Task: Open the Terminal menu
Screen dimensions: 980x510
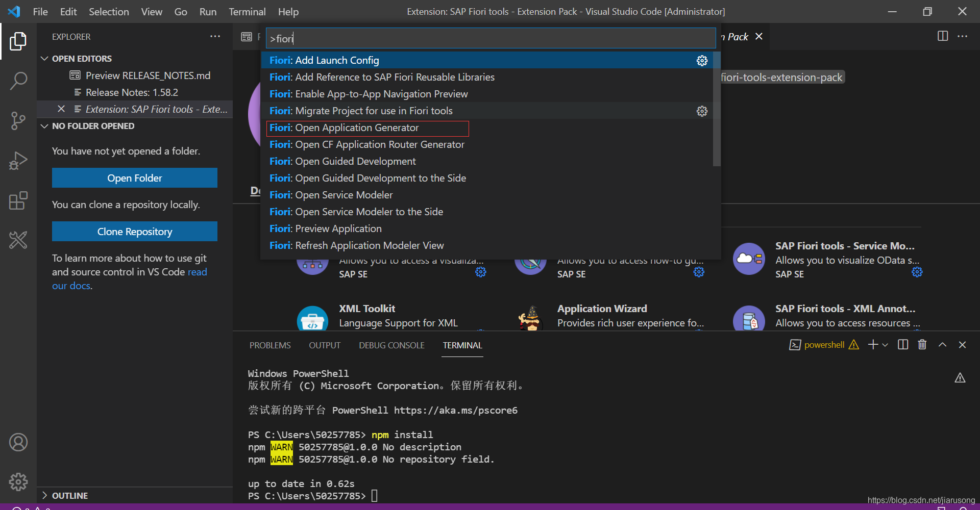Action: coord(247,11)
